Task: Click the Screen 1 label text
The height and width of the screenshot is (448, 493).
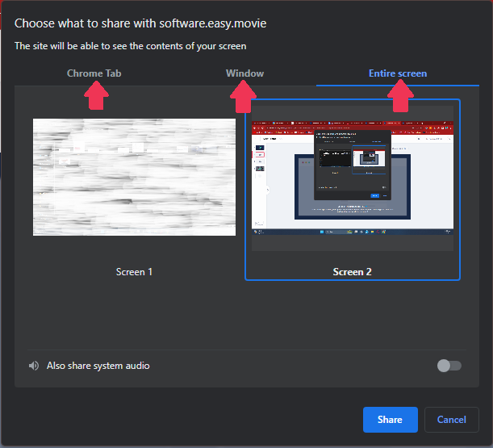Action: (134, 272)
